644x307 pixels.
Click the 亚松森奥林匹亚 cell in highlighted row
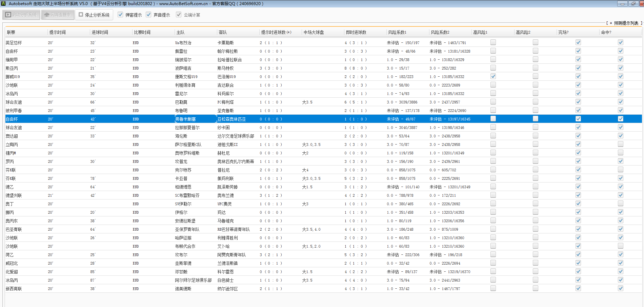coord(232,119)
